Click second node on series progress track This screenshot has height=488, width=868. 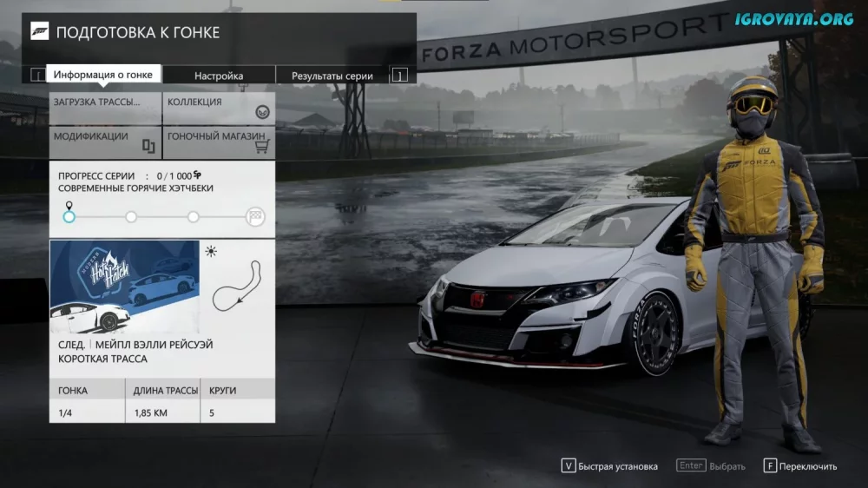tap(131, 217)
